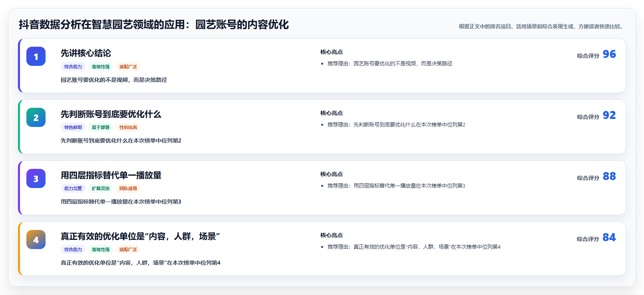
Task: Click the rank 4 number badge
Action: (36, 240)
